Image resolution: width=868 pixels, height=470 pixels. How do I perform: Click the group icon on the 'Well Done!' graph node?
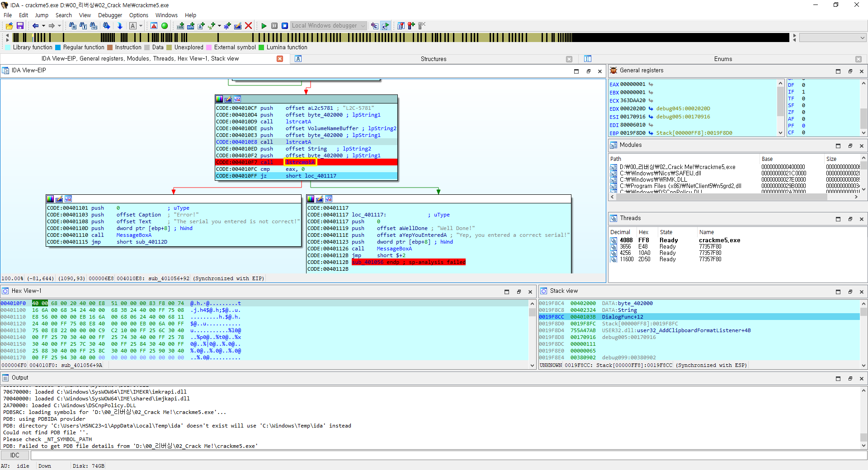click(329, 199)
